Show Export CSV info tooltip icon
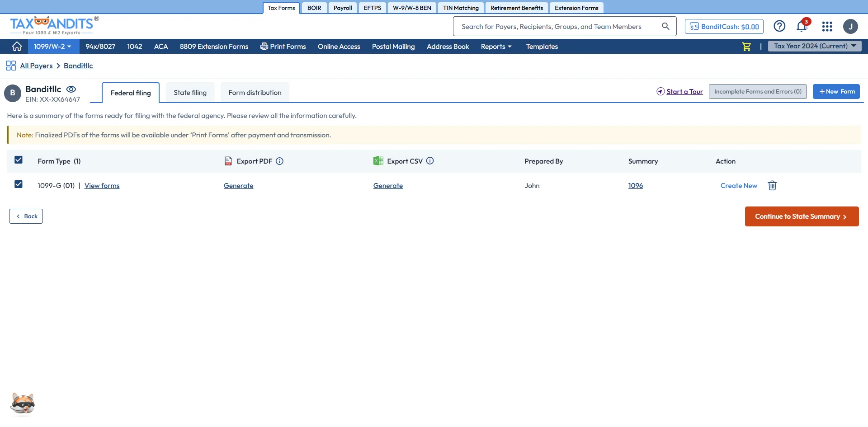868x427 pixels. coord(430,160)
